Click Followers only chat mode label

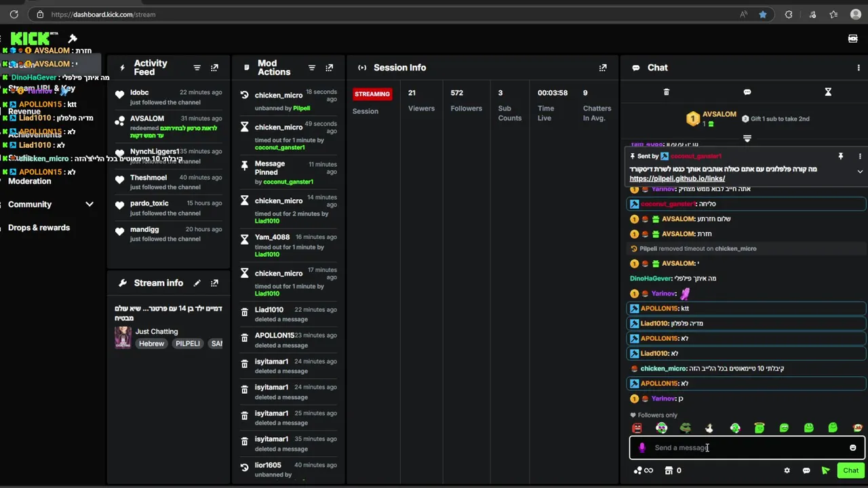tap(654, 415)
